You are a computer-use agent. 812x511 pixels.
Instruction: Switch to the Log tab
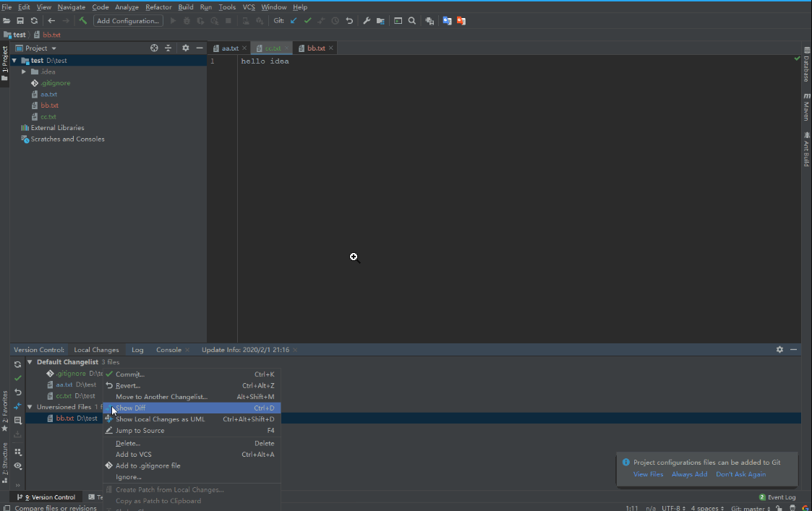137,350
